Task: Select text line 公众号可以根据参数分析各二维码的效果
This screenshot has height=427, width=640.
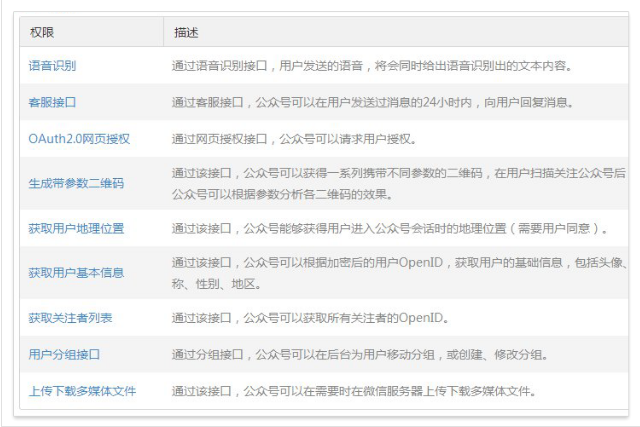Action: pyautogui.click(x=282, y=194)
